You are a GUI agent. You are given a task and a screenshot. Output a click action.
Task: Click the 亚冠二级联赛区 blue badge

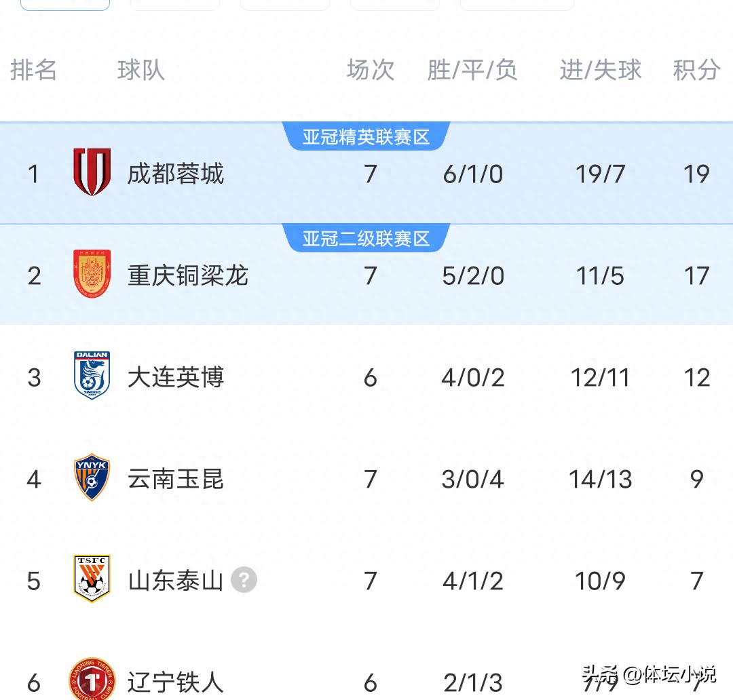[366, 237]
